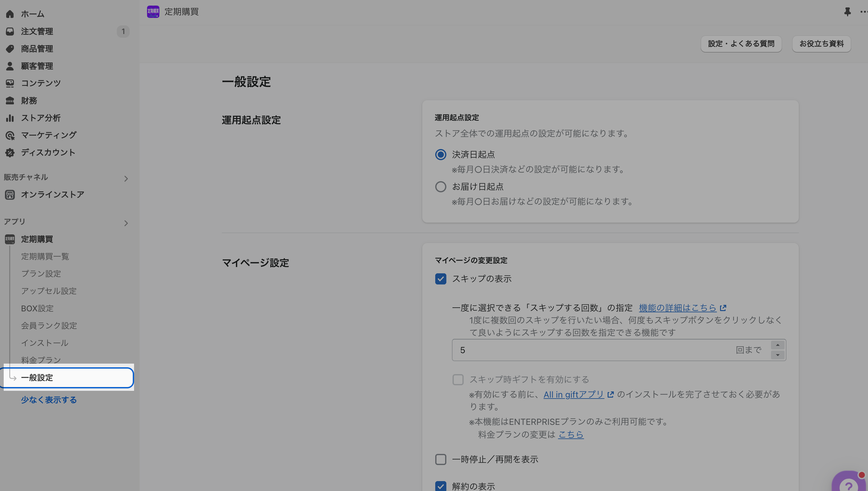This screenshot has width=868, height=491.
Task: Select the お届け日起点 radio button
Action: point(440,187)
